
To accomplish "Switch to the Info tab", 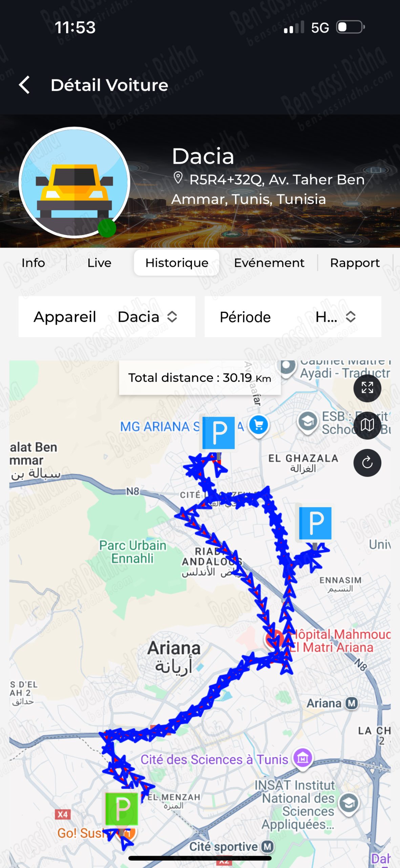I will click(x=33, y=263).
